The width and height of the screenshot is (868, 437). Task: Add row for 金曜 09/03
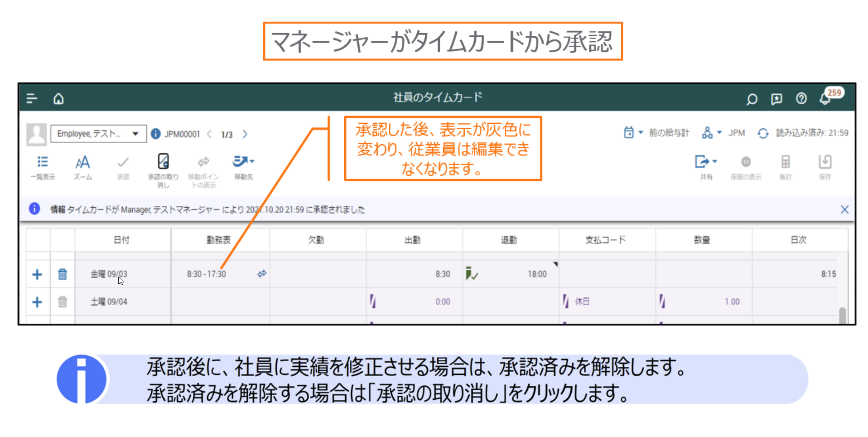tap(37, 274)
